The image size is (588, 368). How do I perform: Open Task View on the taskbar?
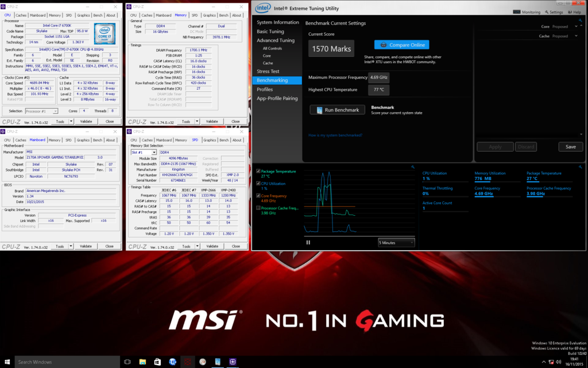[x=127, y=362]
